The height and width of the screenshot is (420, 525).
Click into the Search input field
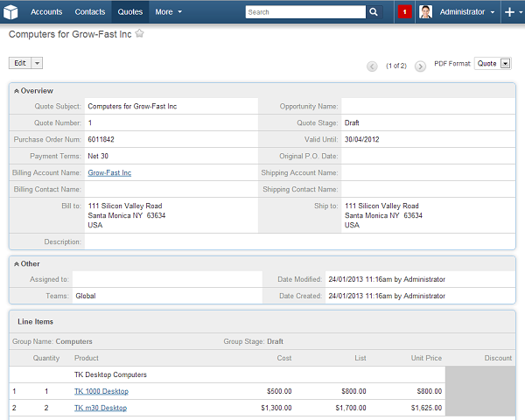point(304,12)
